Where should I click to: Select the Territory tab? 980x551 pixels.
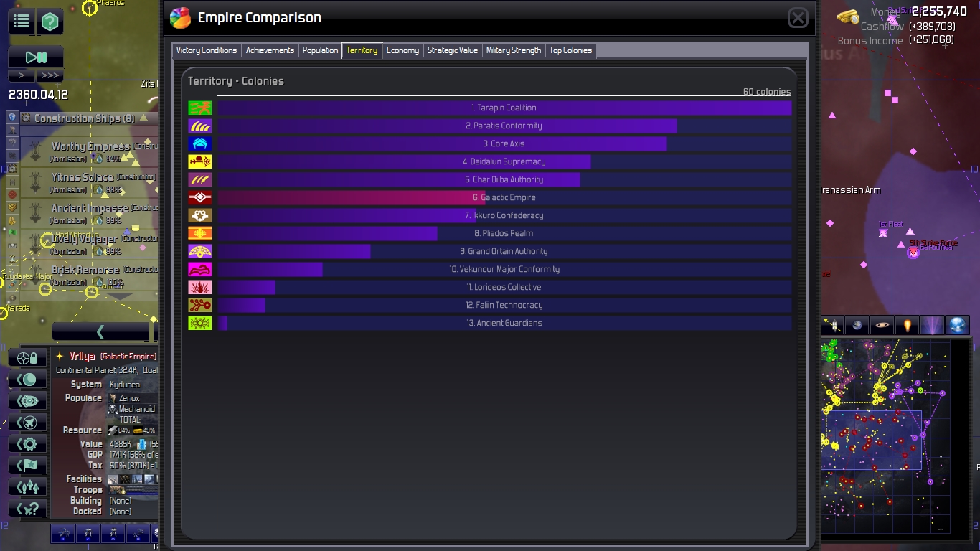(362, 50)
